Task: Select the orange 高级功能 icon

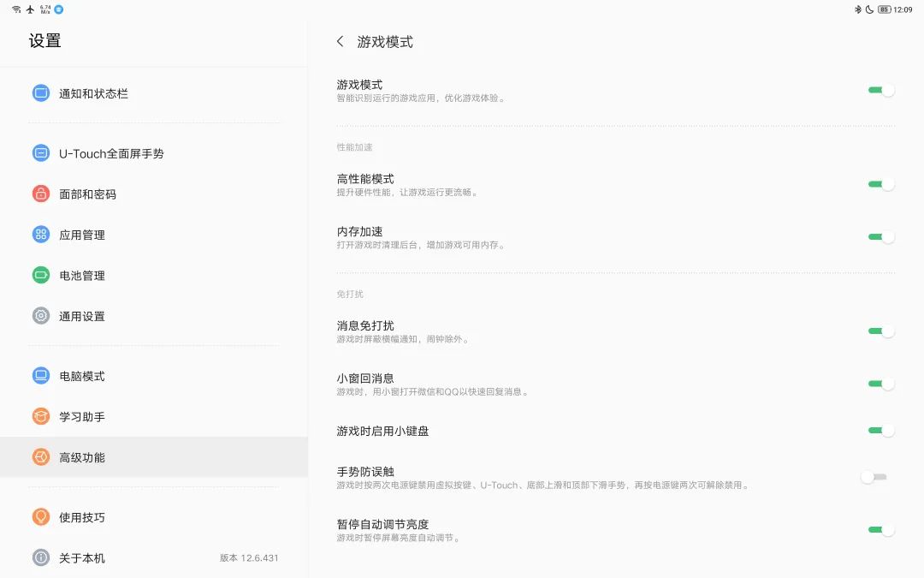Action: pyautogui.click(x=40, y=456)
